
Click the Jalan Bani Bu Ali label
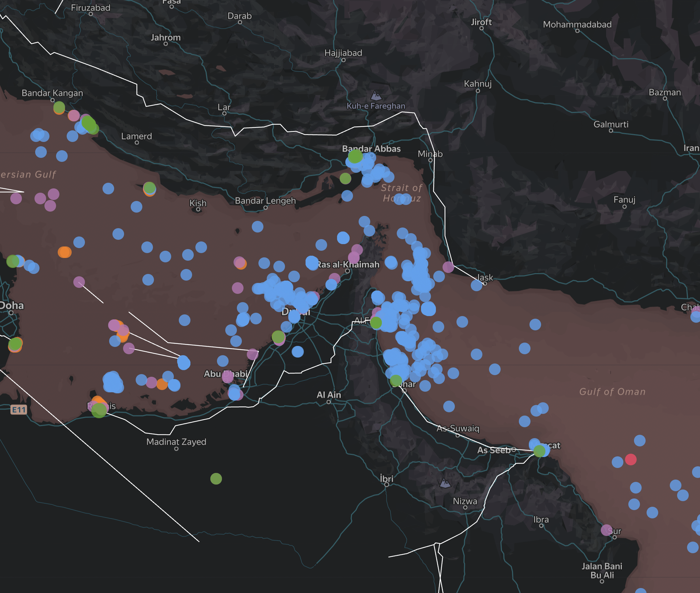(x=601, y=570)
